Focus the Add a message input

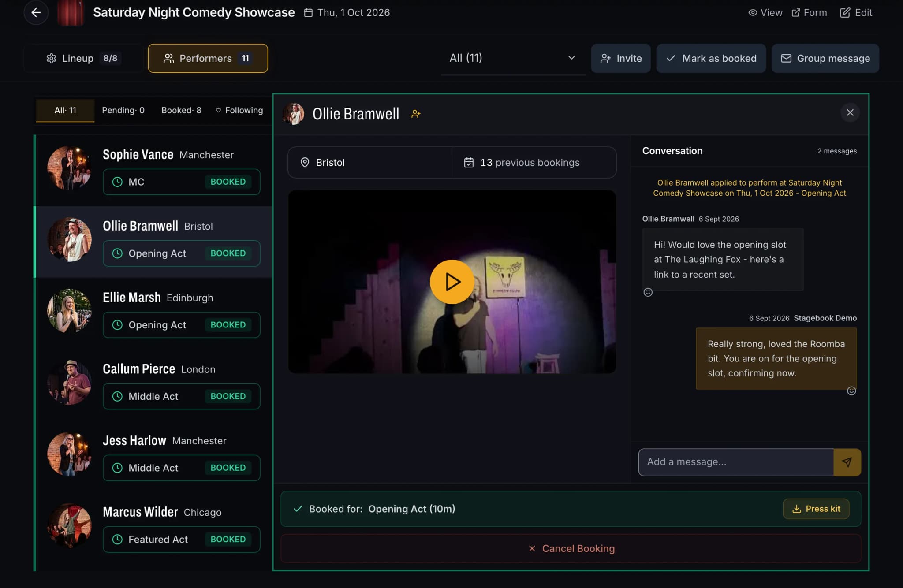click(736, 462)
